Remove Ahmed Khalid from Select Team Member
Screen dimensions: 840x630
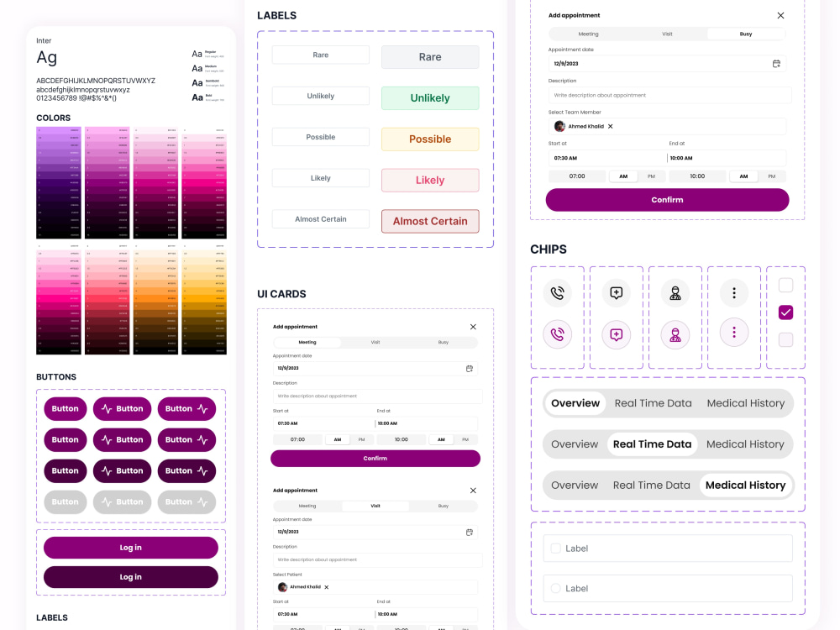[610, 127]
